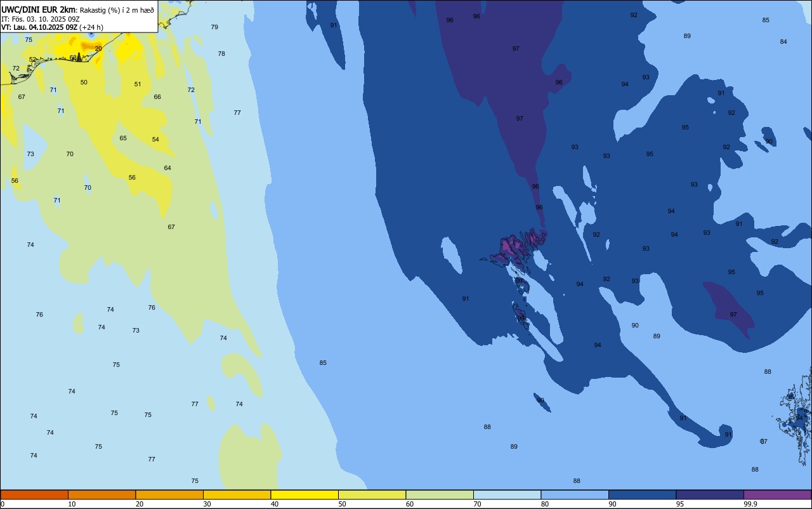Click the map value 20 in the orange patch

(98, 48)
